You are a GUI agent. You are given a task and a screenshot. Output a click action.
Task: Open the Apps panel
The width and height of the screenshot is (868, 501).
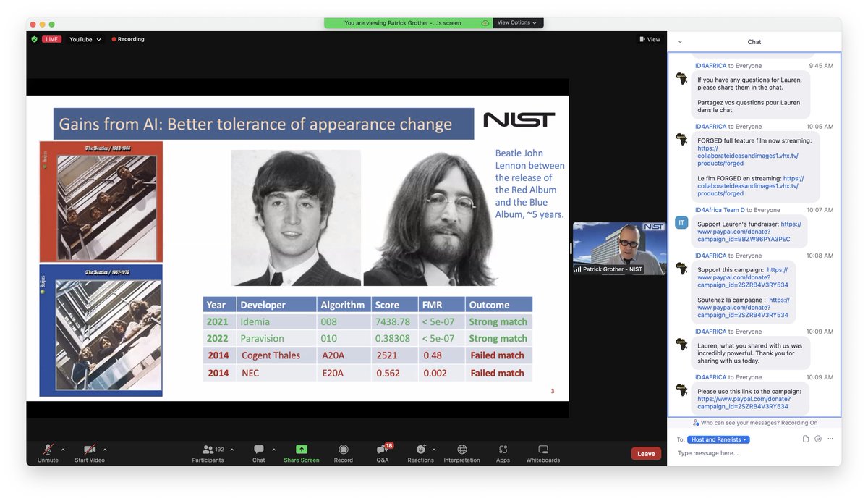503,453
